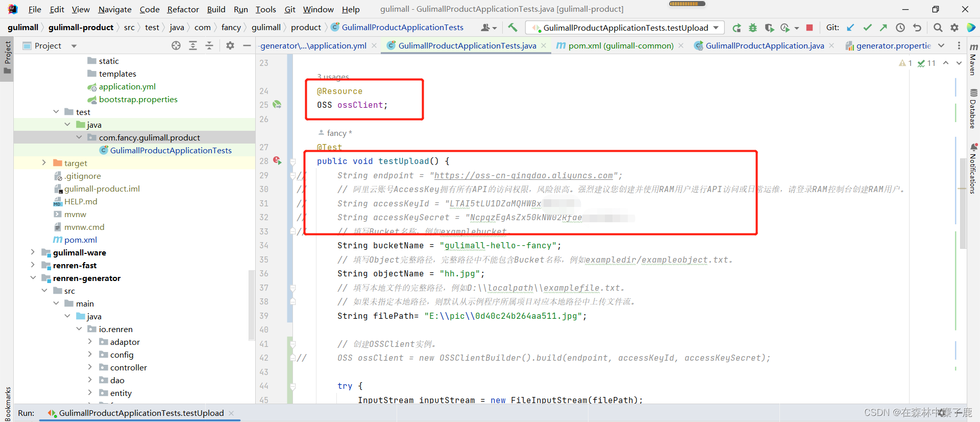The height and width of the screenshot is (422, 980).
Task: Switch to the application.yml editor tab
Action: click(313, 45)
